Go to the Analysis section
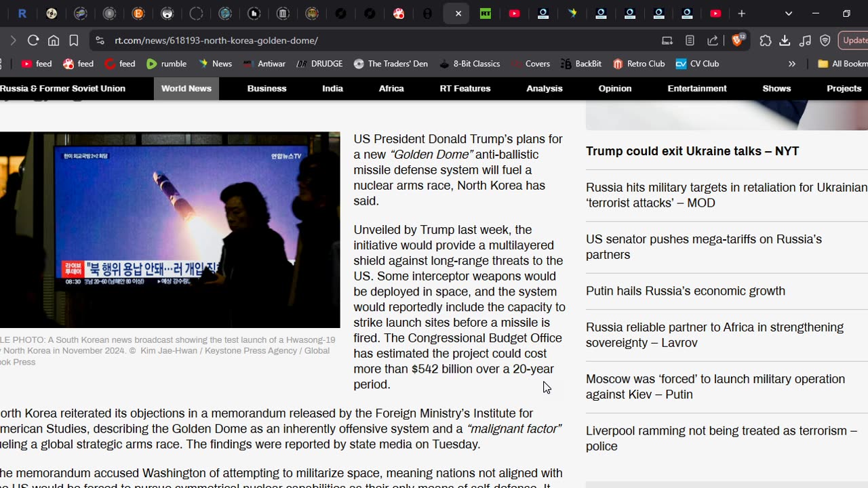Image resolution: width=868 pixels, height=488 pixels. click(x=545, y=89)
